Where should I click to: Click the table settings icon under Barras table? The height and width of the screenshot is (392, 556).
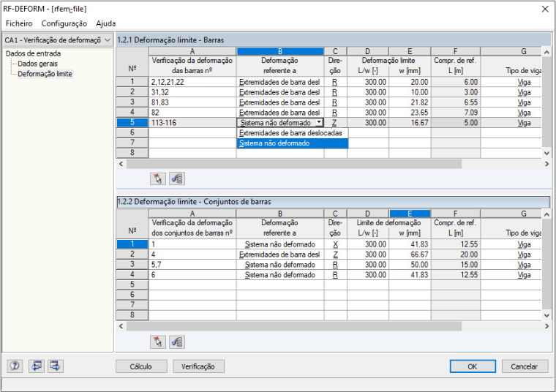177,178
